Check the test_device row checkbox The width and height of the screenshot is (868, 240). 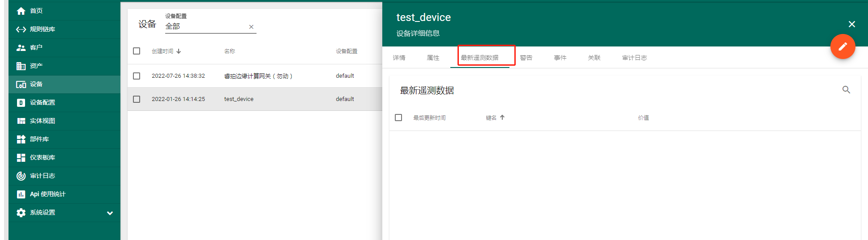point(137,99)
